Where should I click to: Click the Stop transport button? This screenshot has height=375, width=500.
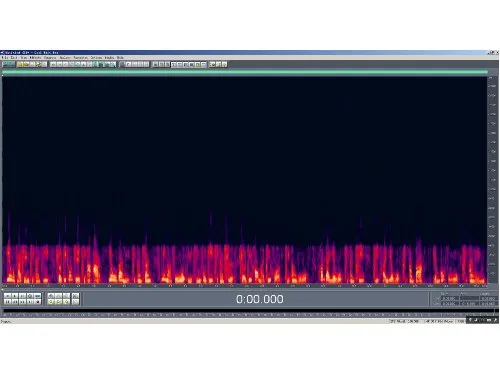pos(7,296)
